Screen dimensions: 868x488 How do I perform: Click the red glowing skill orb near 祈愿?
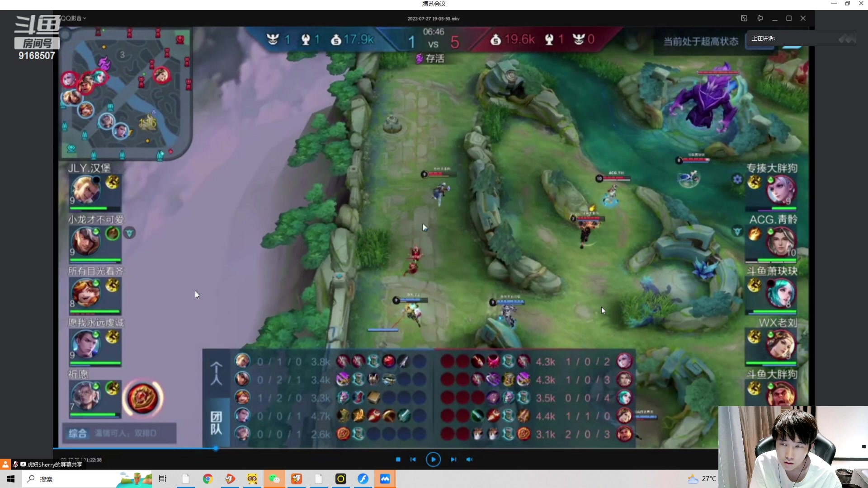click(x=142, y=398)
